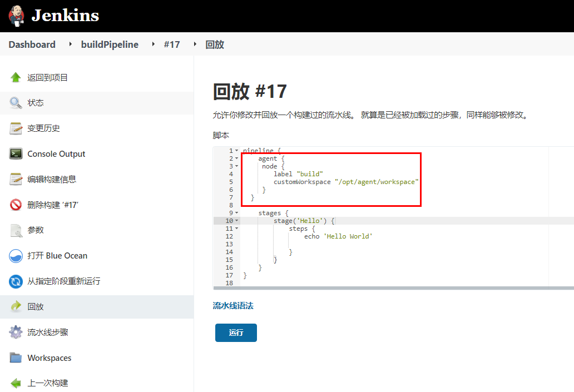Open the 流水线语法 pipeline syntax link
The width and height of the screenshot is (574, 392).
232,305
